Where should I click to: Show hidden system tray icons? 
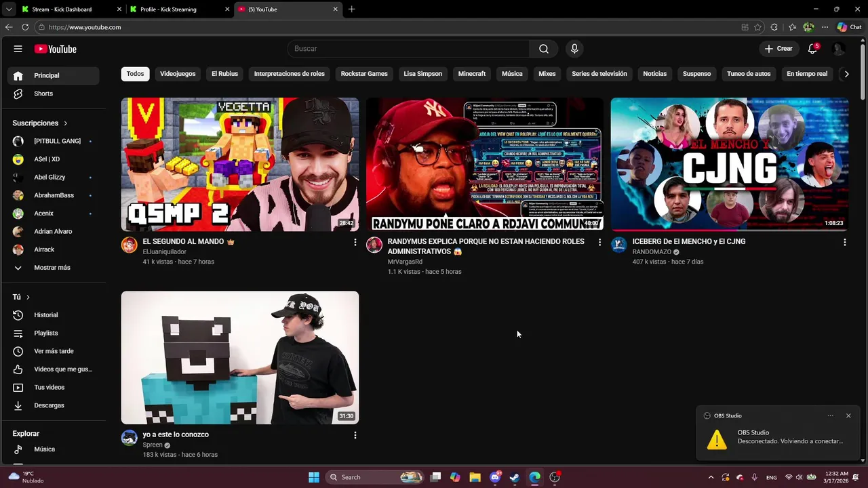pyautogui.click(x=711, y=477)
